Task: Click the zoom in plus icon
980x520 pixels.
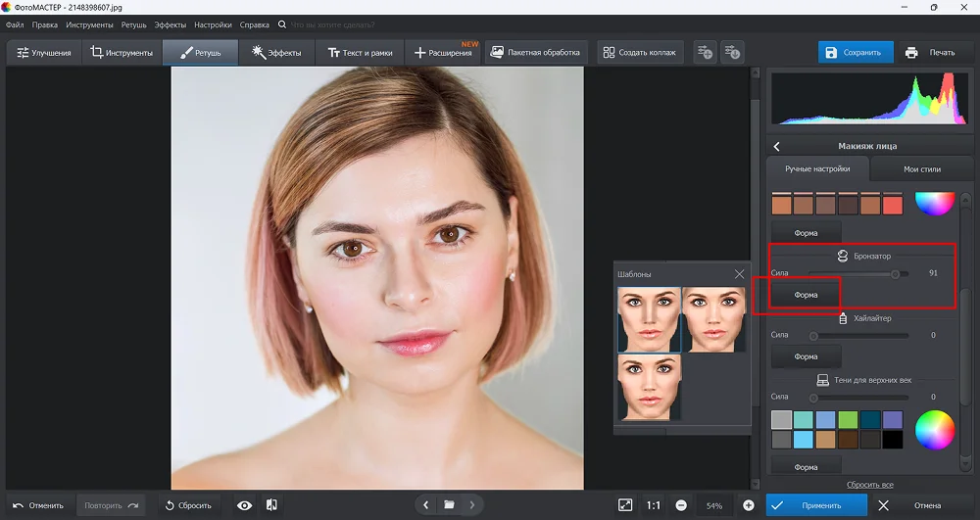Action: pos(748,505)
